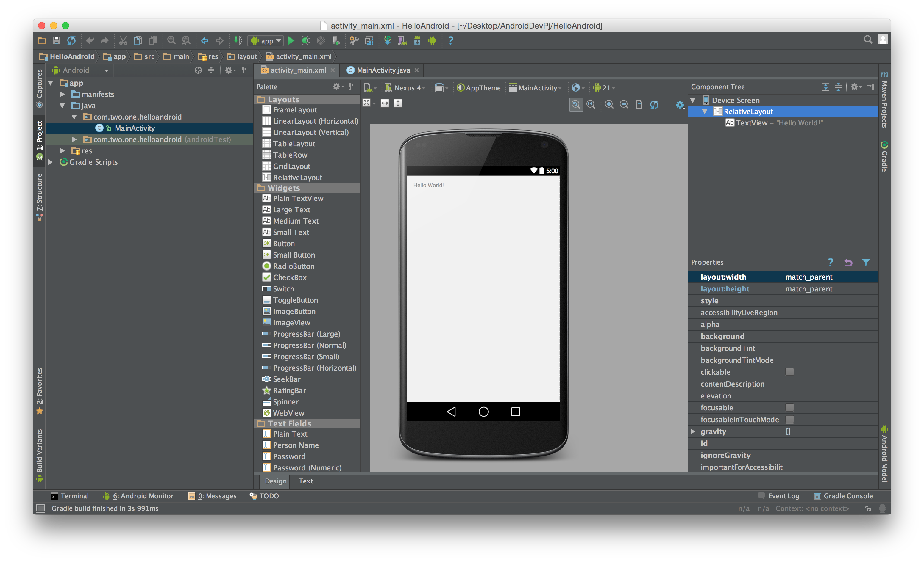Click the Zoom In icon in designer
The width and height of the screenshot is (924, 562).
[609, 105]
